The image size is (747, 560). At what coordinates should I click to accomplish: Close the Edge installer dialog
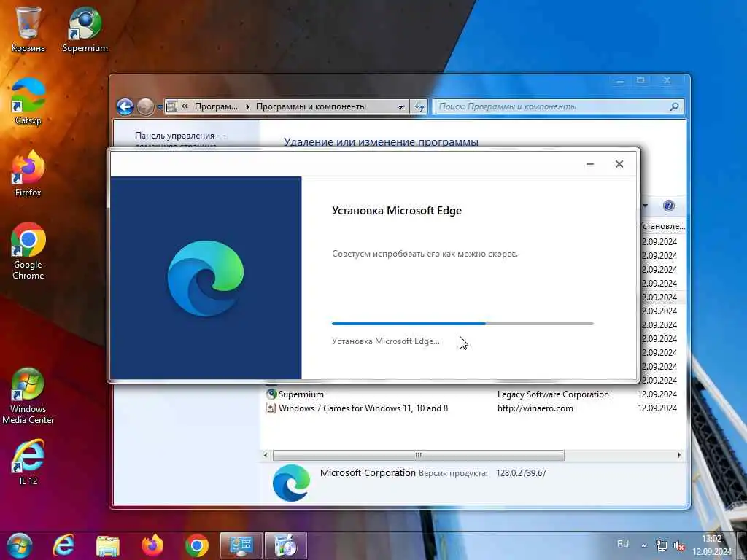pyautogui.click(x=619, y=164)
